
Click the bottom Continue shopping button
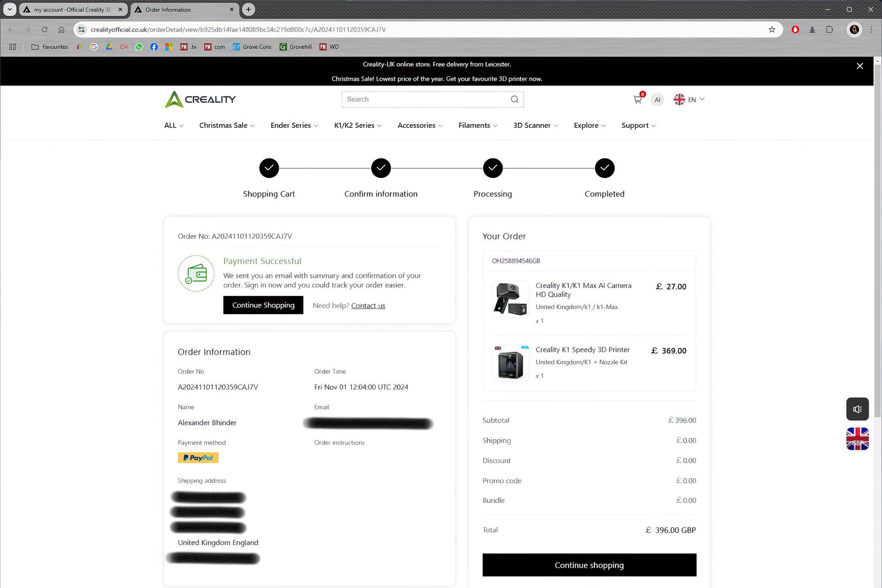[589, 565]
